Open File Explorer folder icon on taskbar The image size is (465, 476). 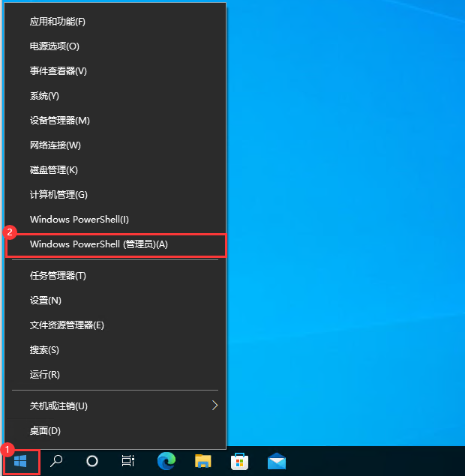(203, 461)
